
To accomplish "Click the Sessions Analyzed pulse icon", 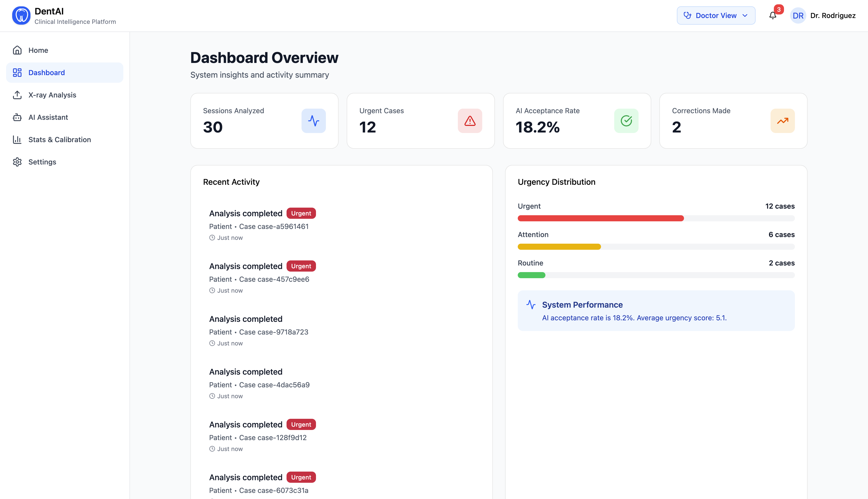I will (x=313, y=121).
